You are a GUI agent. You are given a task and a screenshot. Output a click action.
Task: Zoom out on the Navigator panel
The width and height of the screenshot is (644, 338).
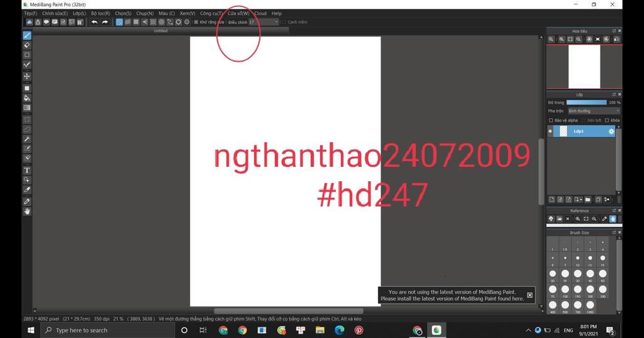click(x=579, y=39)
